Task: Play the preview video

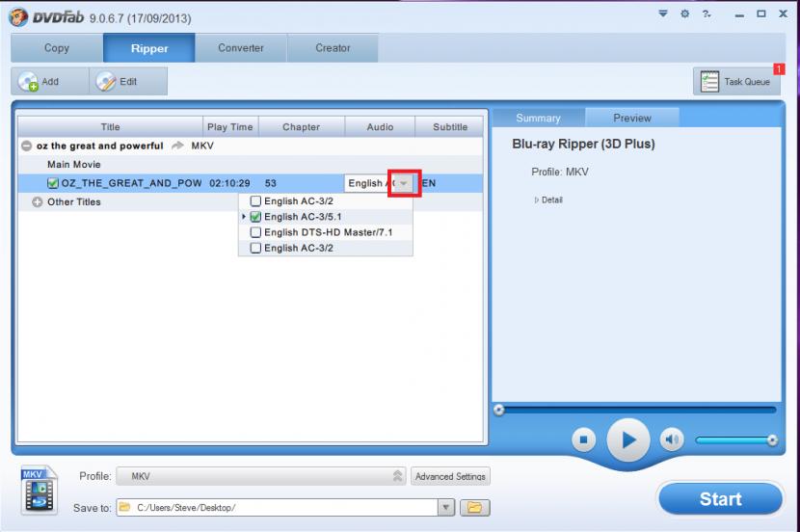Action: tap(628, 439)
